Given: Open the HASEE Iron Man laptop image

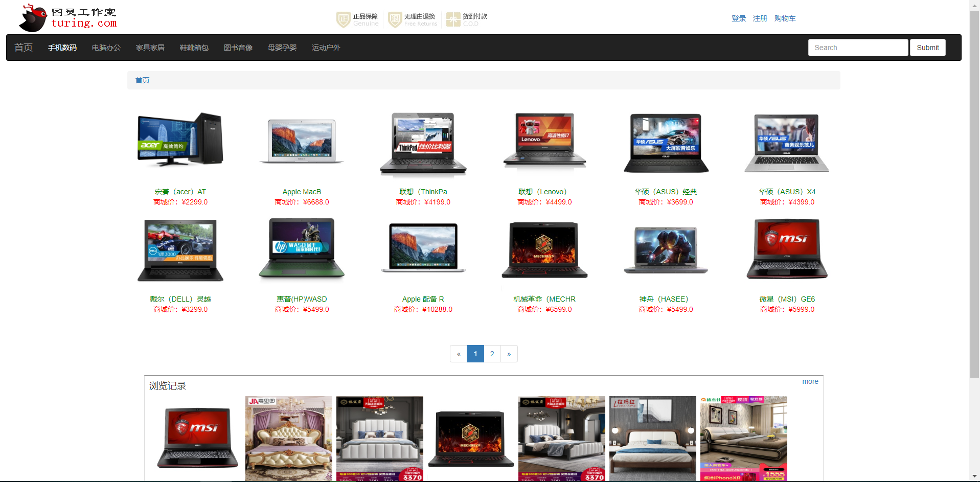Looking at the screenshot, I should (666, 250).
